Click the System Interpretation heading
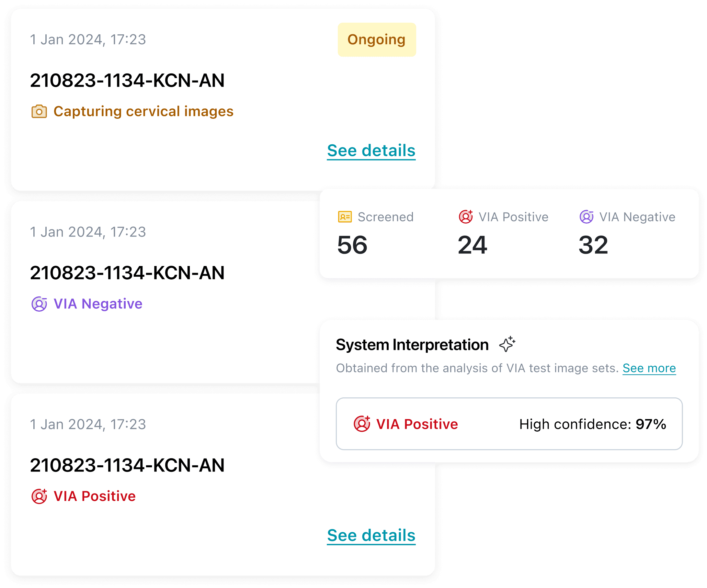Viewport: 707px width, 588px height. tap(412, 345)
